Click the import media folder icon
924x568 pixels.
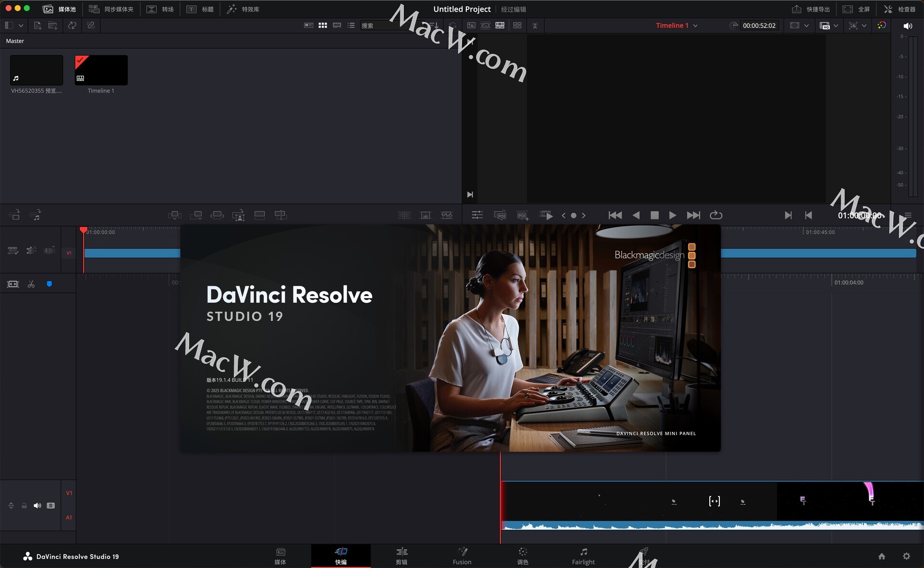point(53,25)
